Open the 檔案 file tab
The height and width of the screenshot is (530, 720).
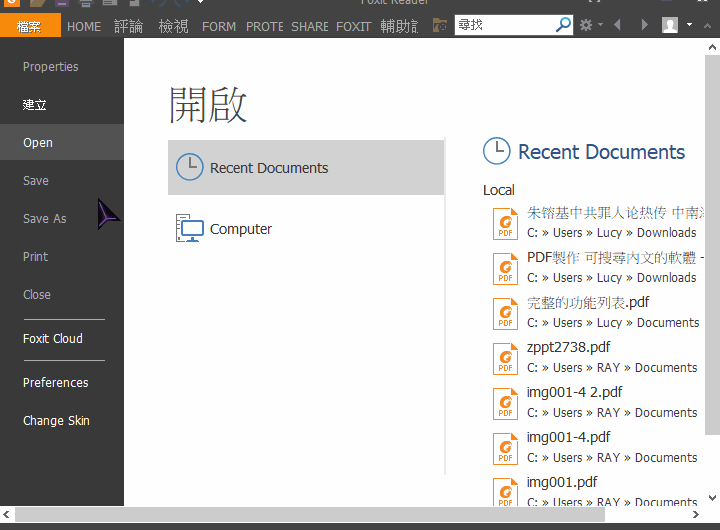[x=30, y=26]
